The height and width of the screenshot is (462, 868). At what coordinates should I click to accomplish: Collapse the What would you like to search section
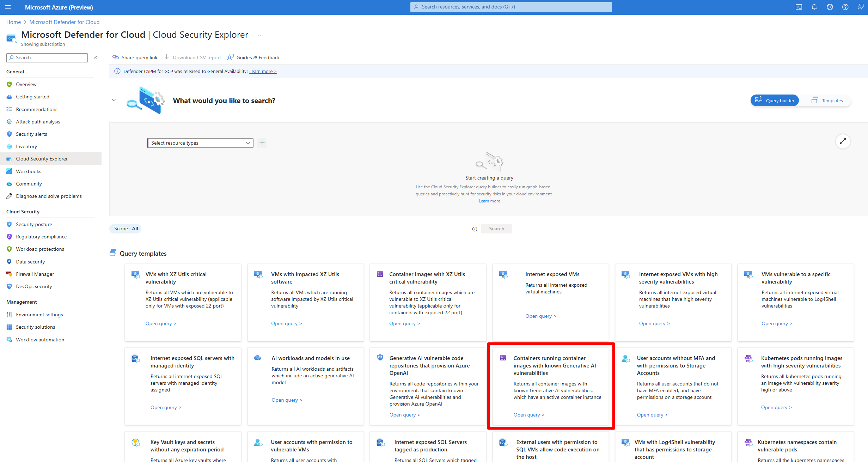click(114, 101)
